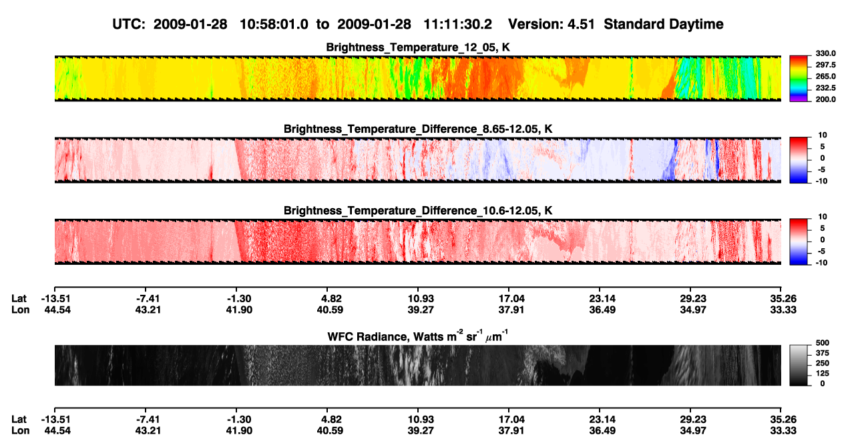Viewport: 868px width, 445px height.
Task: Click latitude 23.14 on axis above WFC Radiance
Action: 600,298
